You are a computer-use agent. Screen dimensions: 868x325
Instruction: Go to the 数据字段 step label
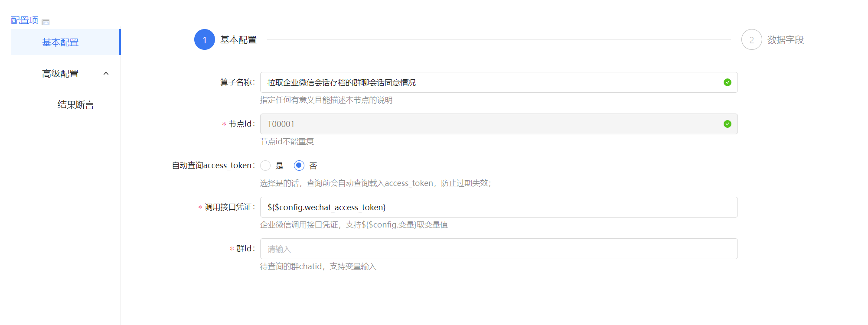tap(785, 40)
